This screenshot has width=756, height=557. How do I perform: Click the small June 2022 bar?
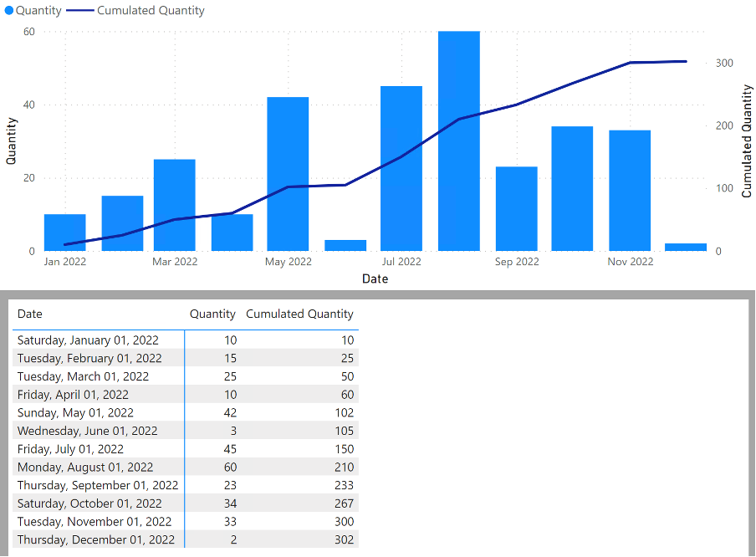345,245
